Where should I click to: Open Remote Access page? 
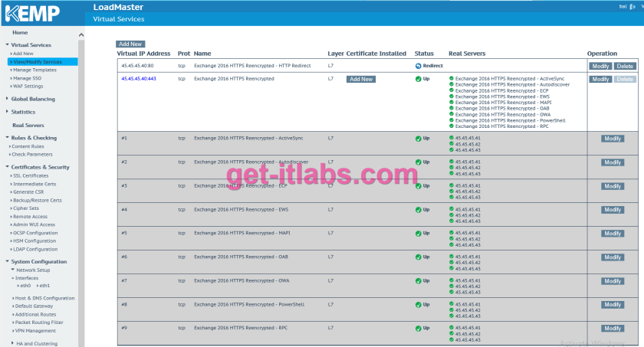point(31,217)
